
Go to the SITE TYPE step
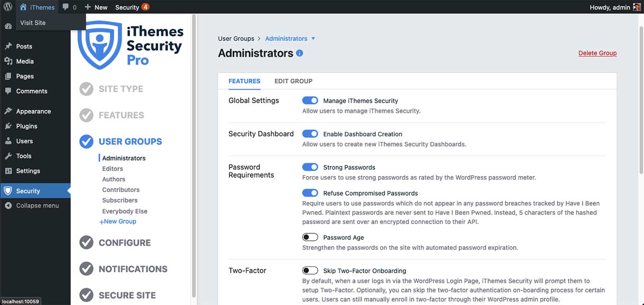[121, 89]
